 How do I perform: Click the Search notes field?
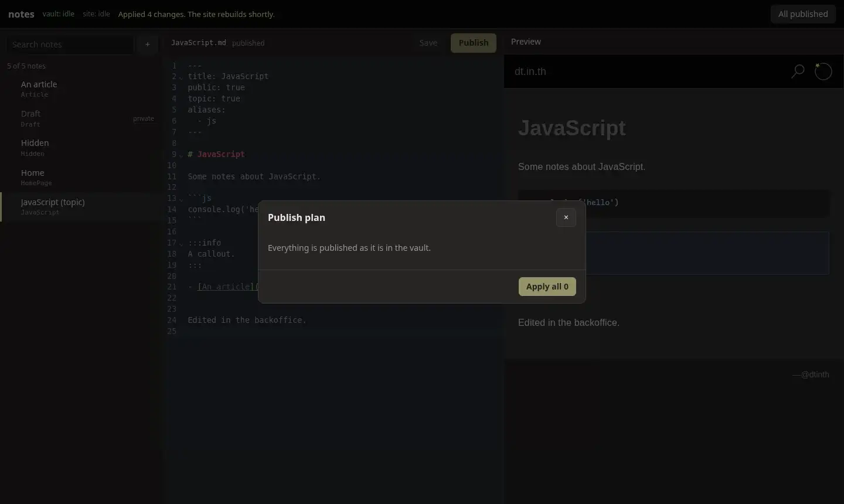pyautogui.click(x=70, y=45)
